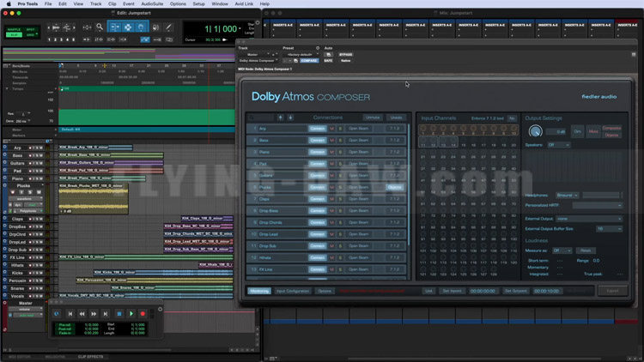Click the red Record button in Transport
Image resolution: width=644 pixels, height=362 pixels.
click(143, 314)
